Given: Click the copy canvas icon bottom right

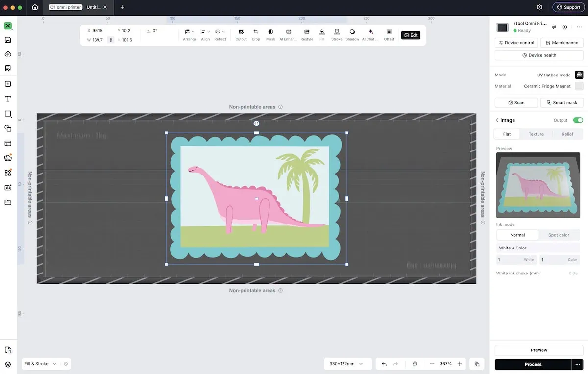Looking at the screenshot, I should click(x=477, y=364).
